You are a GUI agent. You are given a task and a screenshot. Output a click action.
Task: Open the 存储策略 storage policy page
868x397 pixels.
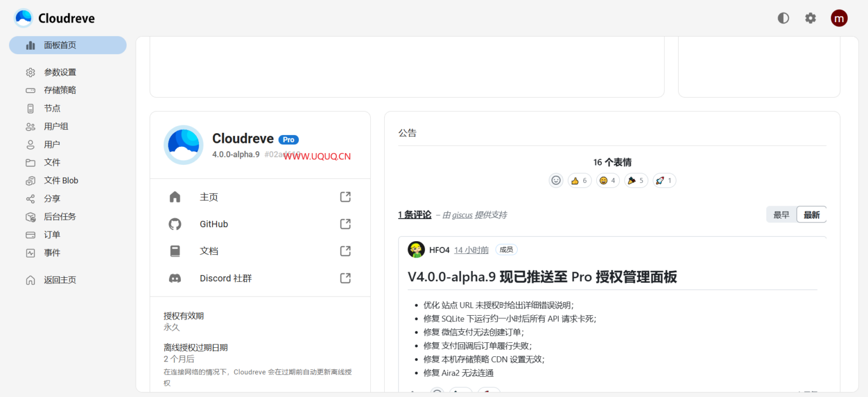click(59, 90)
